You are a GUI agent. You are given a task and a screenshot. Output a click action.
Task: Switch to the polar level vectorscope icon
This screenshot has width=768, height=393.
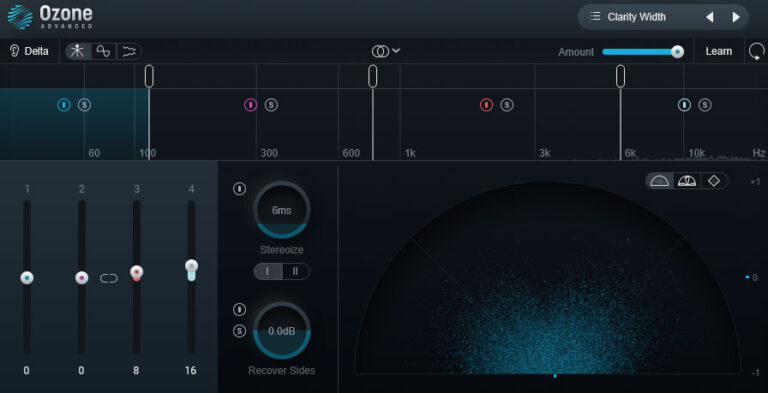click(687, 181)
